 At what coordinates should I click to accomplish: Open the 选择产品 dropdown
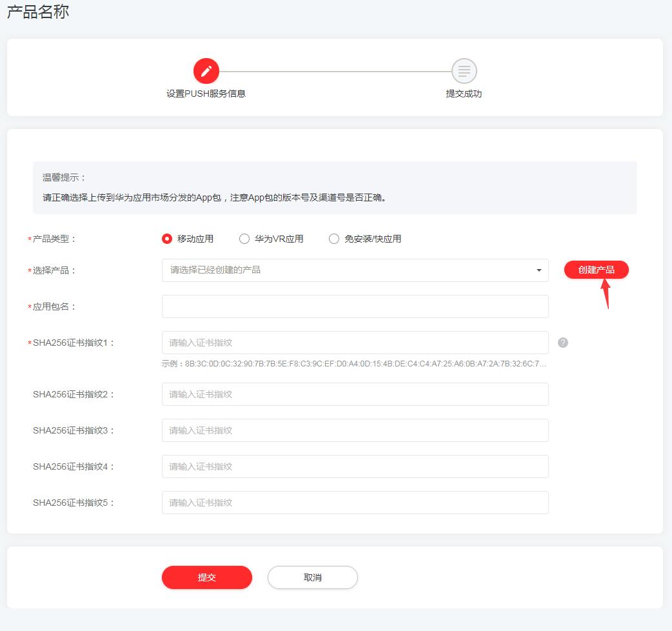click(x=355, y=270)
